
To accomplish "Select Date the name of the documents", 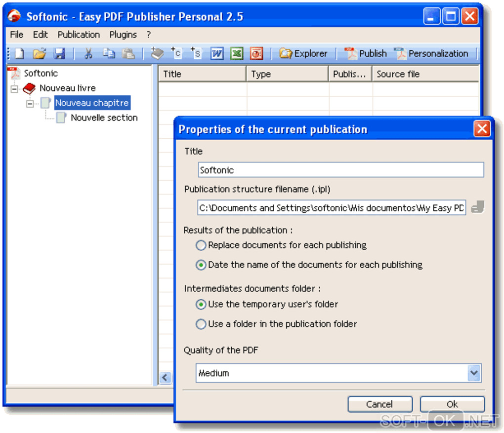I will click(201, 265).
